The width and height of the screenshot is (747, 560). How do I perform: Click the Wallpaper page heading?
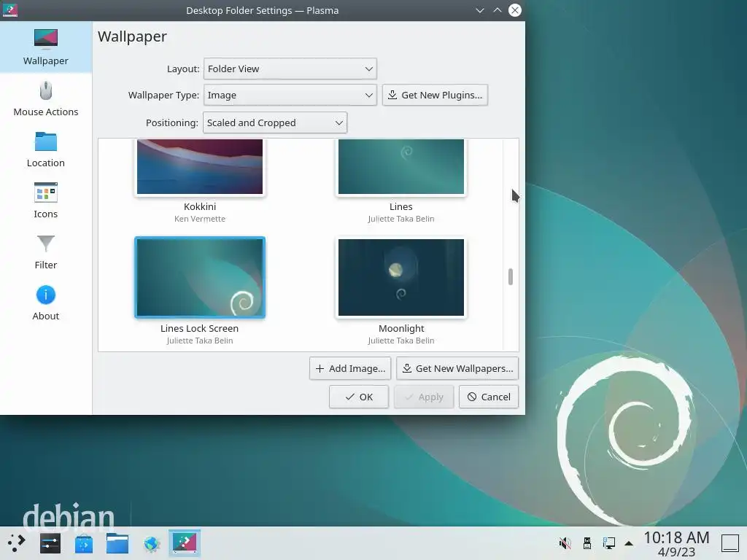click(133, 36)
